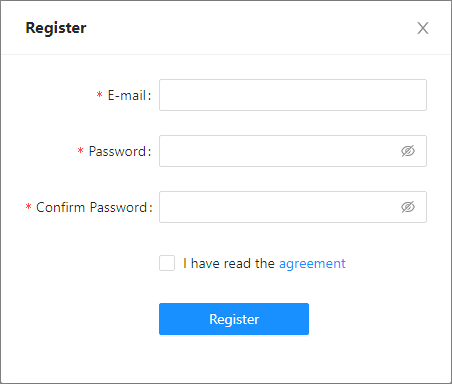
Task: Click the 'Password:' field label
Action: (x=120, y=152)
